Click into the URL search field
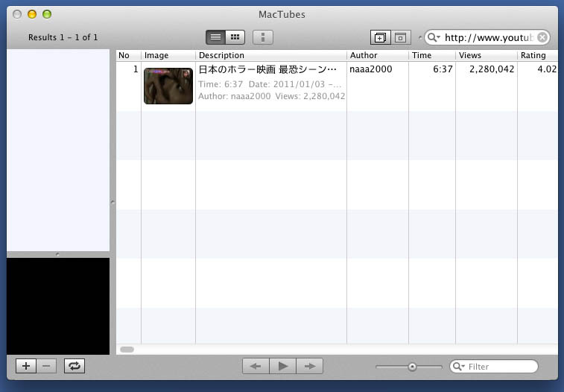 (489, 37)
